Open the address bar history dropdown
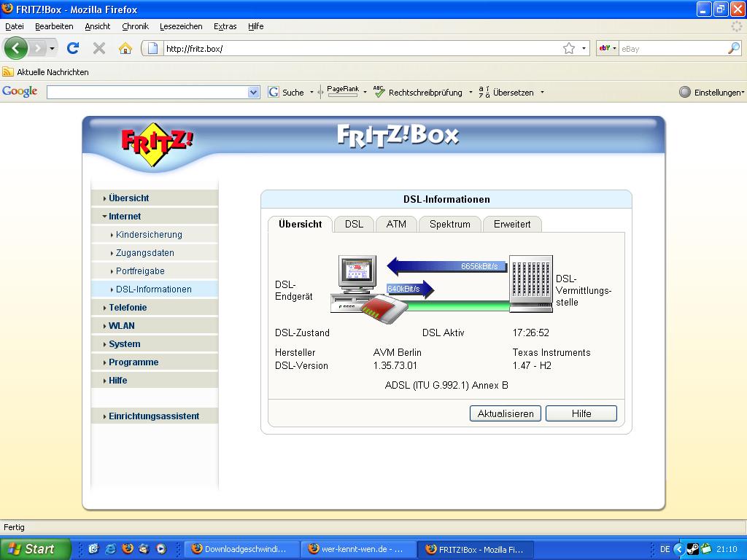The height and width of the screenshot is (560, 747). [584, 49]
